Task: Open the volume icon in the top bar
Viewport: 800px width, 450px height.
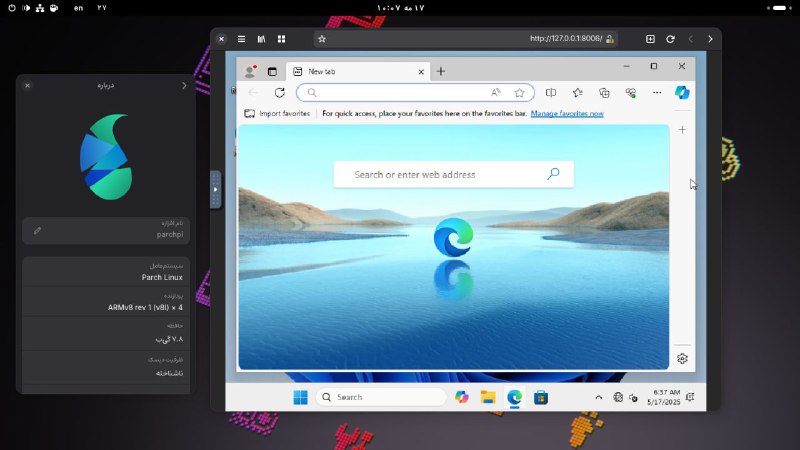Action: pos(26,8)
